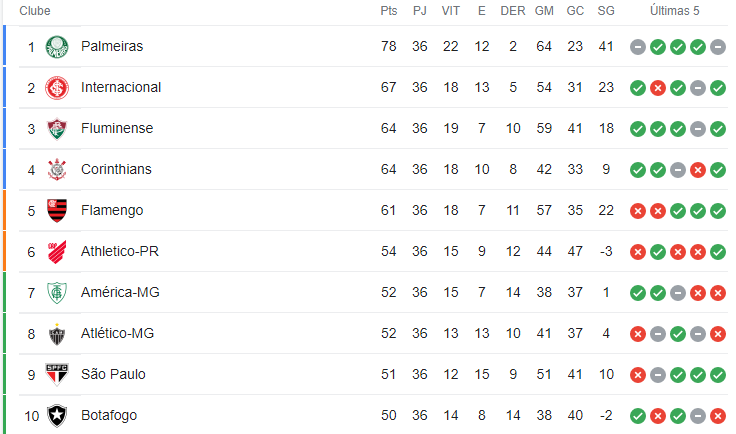Screen dimensions: 736x434
Task: Click Internacional's red loss result icon
Action: click(658, 88)
